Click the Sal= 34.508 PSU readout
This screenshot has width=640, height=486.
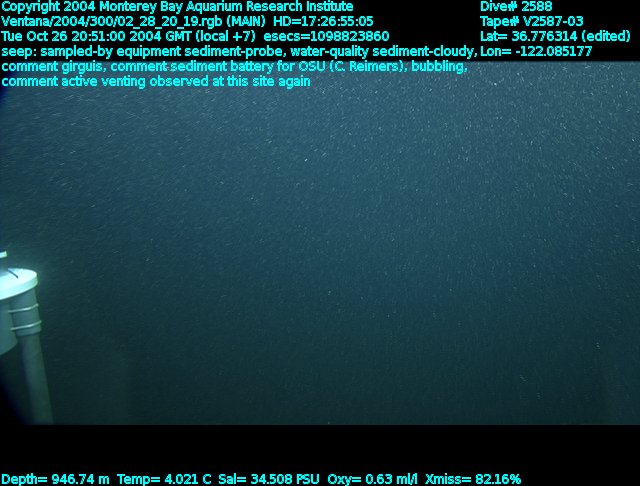(x=269, y=479)
